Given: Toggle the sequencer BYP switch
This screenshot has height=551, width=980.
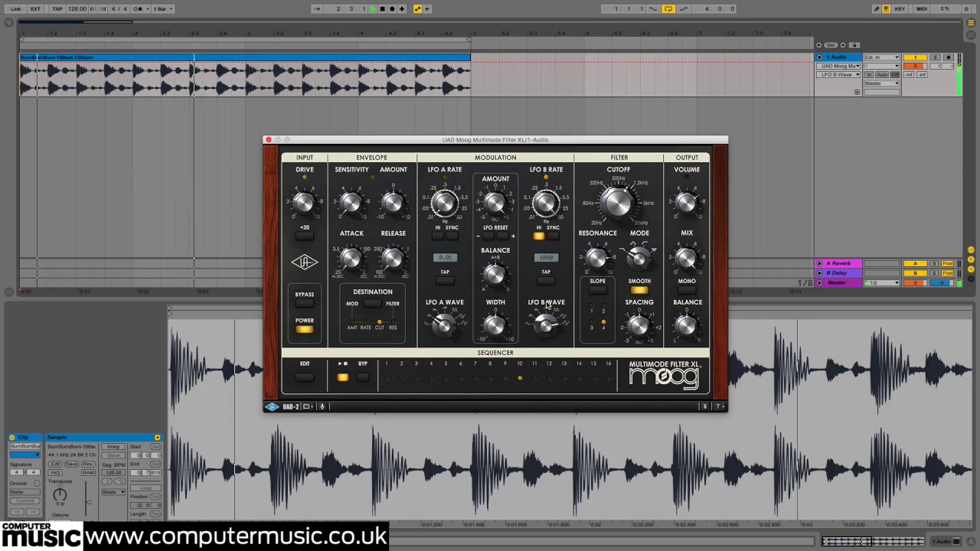Looking at the screenshot, I should pos(363,377).
